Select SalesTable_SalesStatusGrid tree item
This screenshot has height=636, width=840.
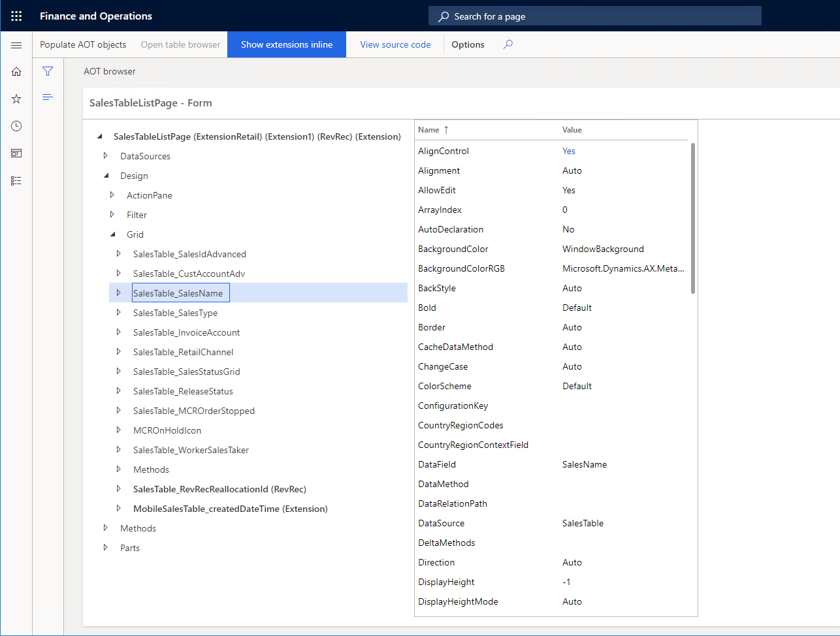coord(187,372)
